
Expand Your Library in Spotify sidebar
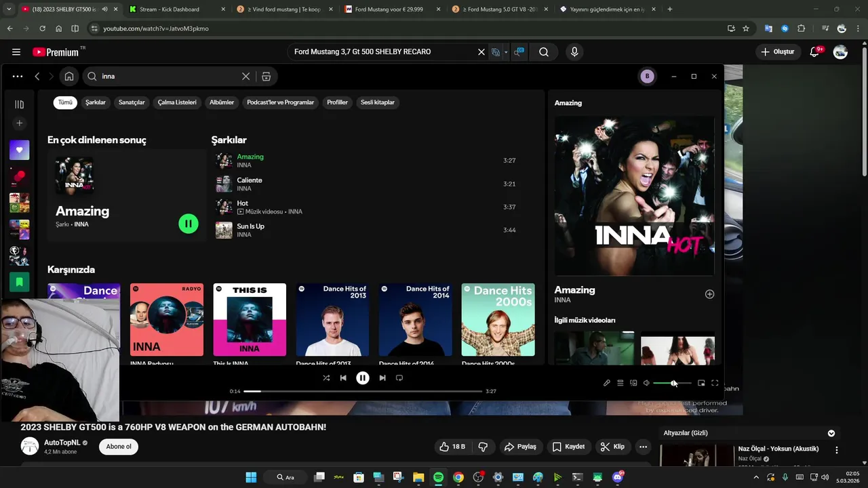point(20,104)
